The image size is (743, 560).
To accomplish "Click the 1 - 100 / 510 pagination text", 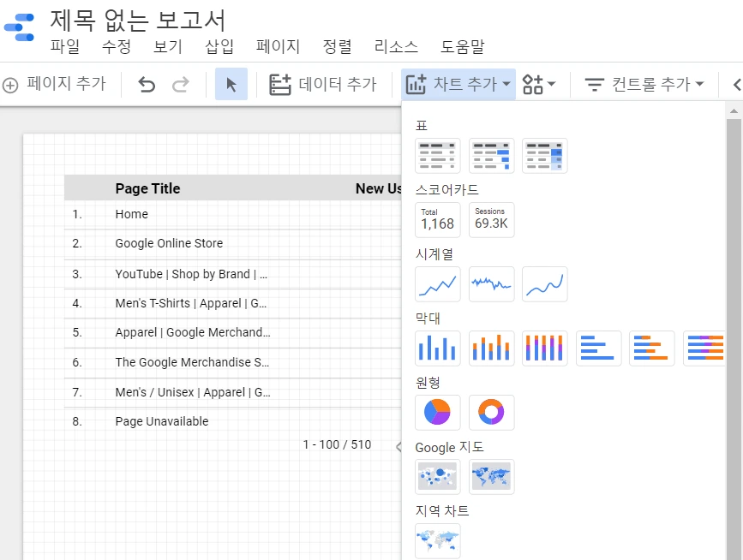I will tap(337, 445).
